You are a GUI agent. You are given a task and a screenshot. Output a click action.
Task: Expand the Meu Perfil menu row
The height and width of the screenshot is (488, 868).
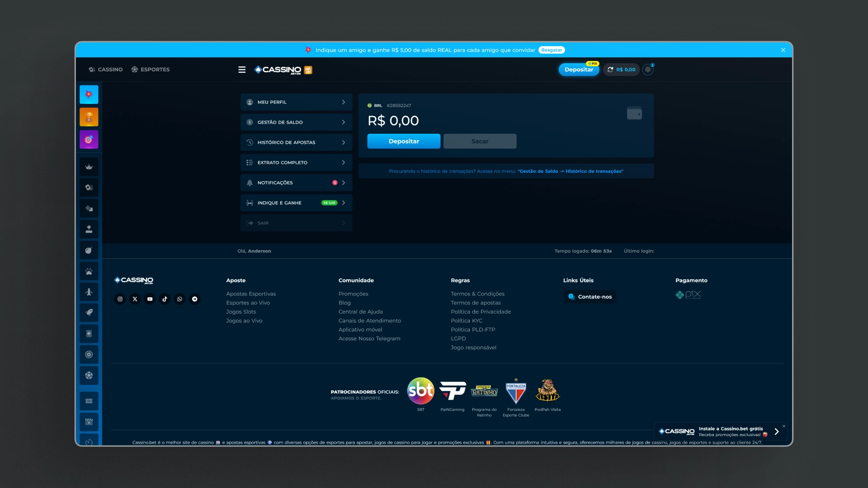[x=296, y=102]
